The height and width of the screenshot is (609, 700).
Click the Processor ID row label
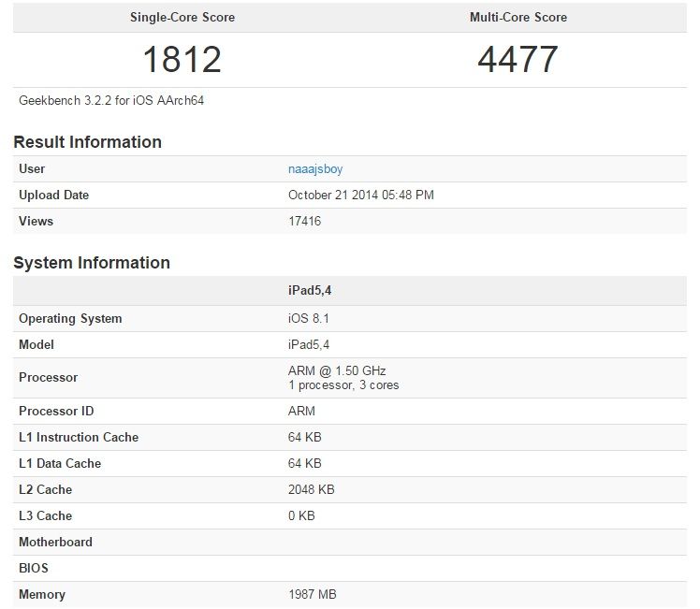[56, 412]
